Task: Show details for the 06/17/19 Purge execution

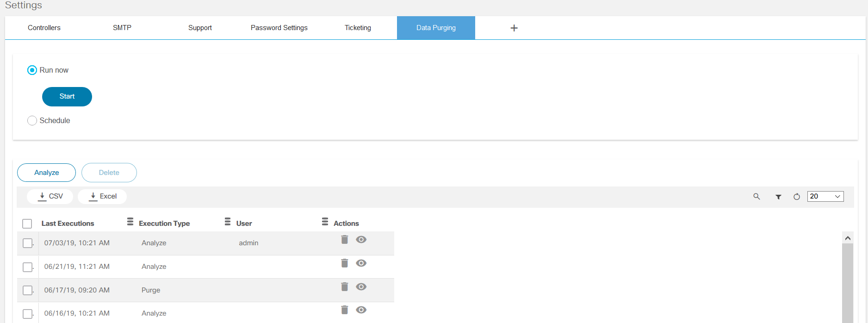Action: pyautogui.click(x=361, y=286)
